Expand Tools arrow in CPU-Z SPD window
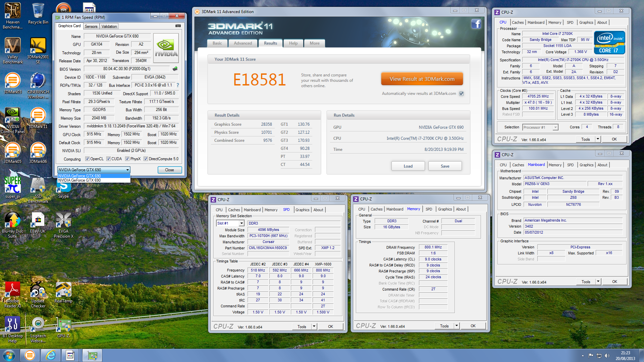 point(314,326)
